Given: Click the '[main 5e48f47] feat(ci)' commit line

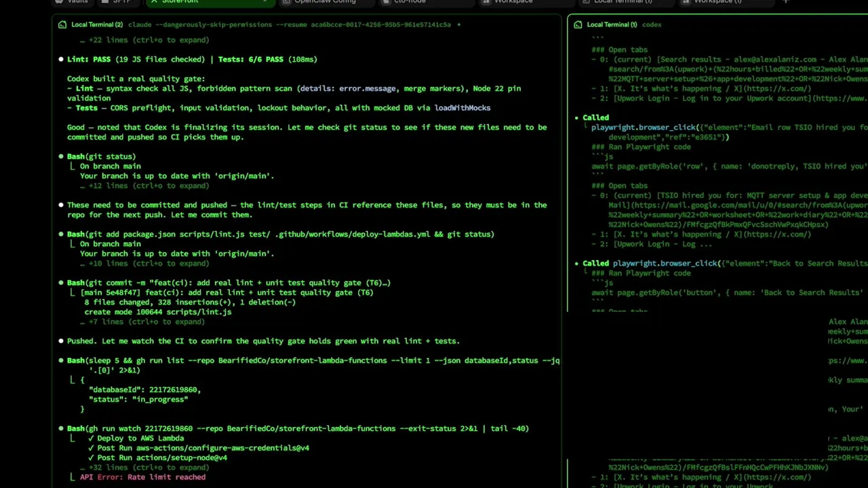Looking at the screenshot, I should pyautogui.click(x=226, y=293).
